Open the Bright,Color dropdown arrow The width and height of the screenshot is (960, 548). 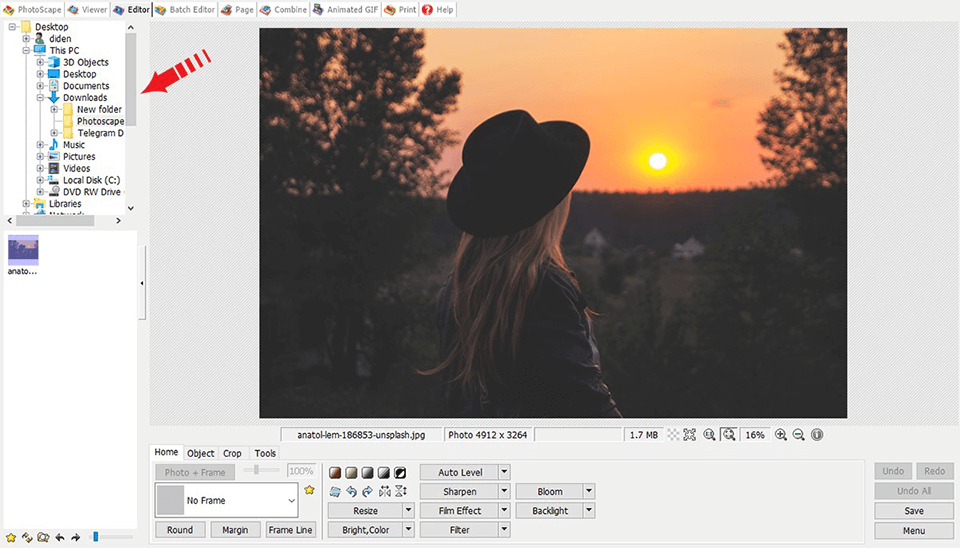click(x=408, y=530)
